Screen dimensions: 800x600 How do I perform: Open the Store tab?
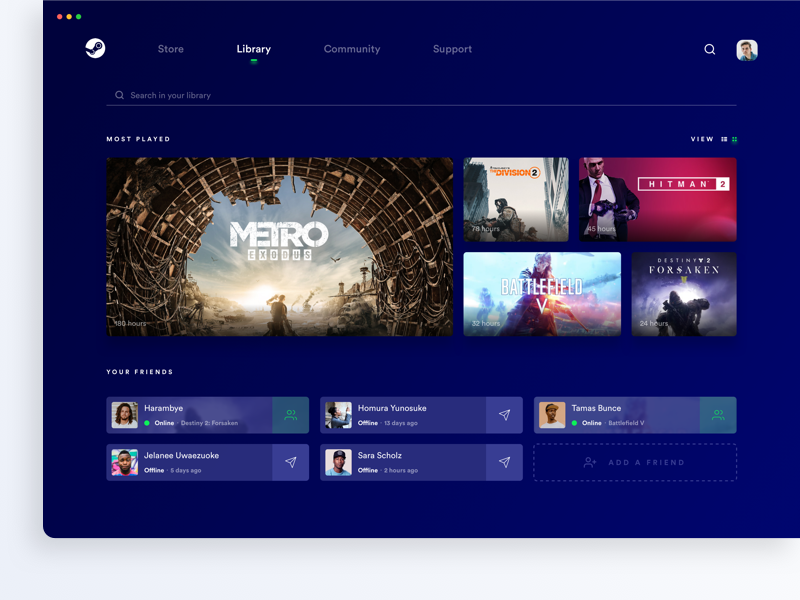(170, 49)
